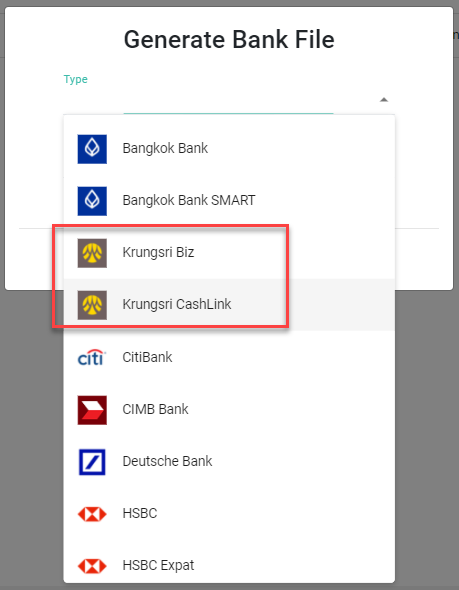Viewport: 459px width, 590px height.
Task: Choose HSBC Expat option
Action: (229, 566)
